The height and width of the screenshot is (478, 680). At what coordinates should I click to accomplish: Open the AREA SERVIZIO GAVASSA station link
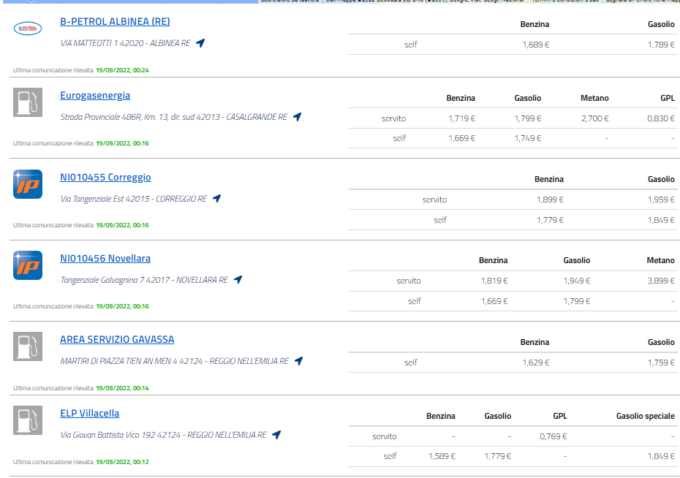(117, 339)
